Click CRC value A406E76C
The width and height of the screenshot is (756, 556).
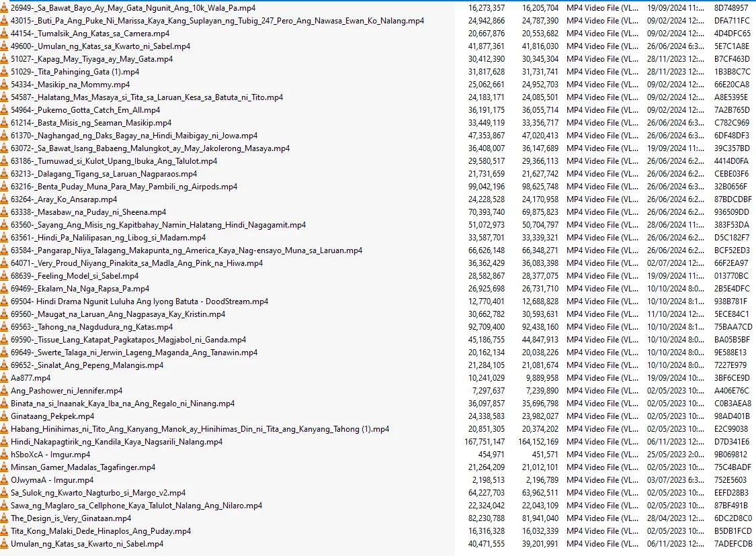click(732, 391)
